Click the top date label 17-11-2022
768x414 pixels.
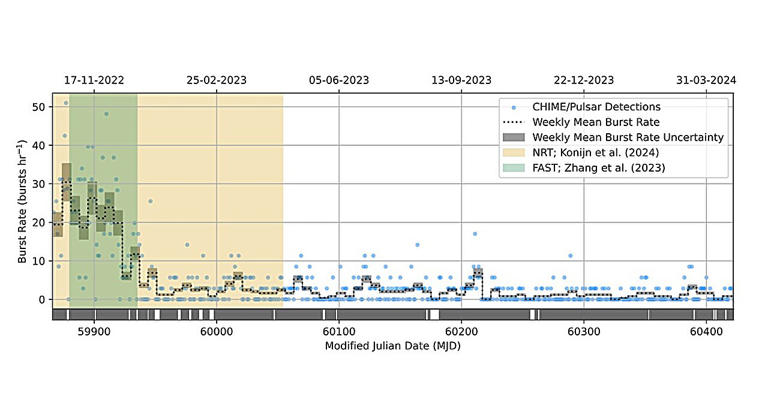94,80
